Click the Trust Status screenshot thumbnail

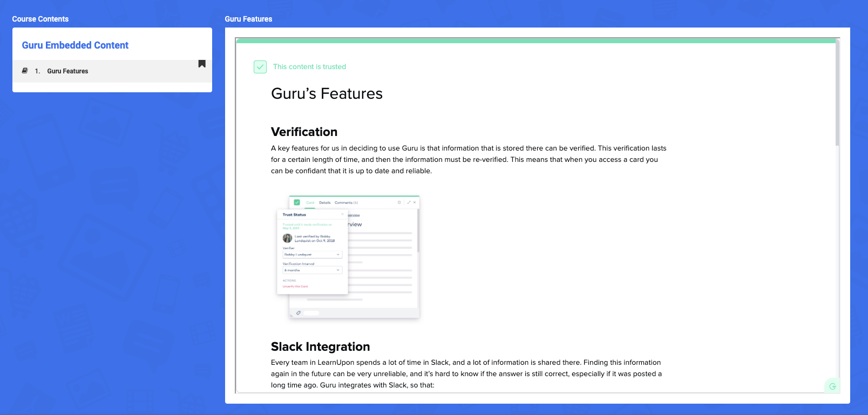348,257
